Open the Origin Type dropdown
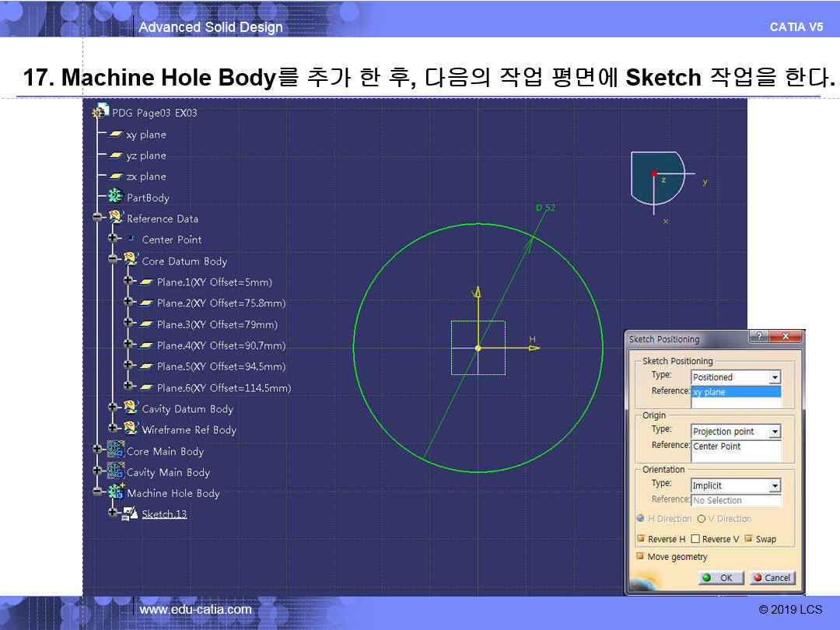This screenshot has height=630, width=840. pos(774,432)
